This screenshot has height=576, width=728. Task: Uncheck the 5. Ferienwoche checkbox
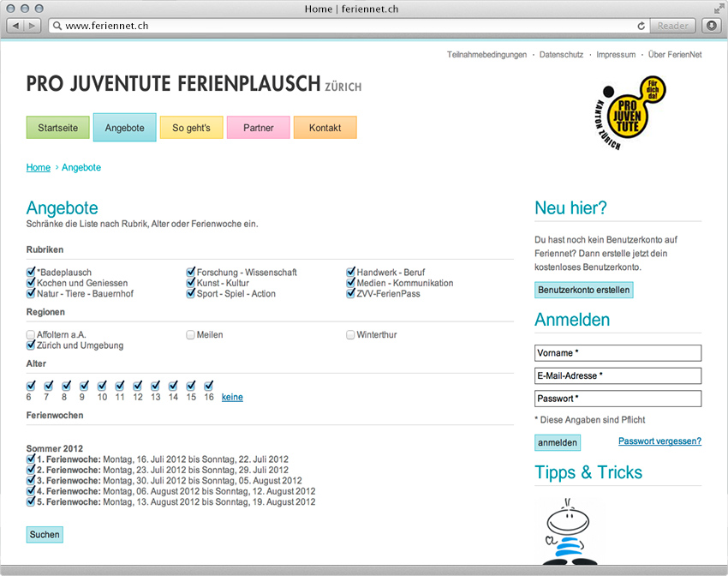(31, 501)
